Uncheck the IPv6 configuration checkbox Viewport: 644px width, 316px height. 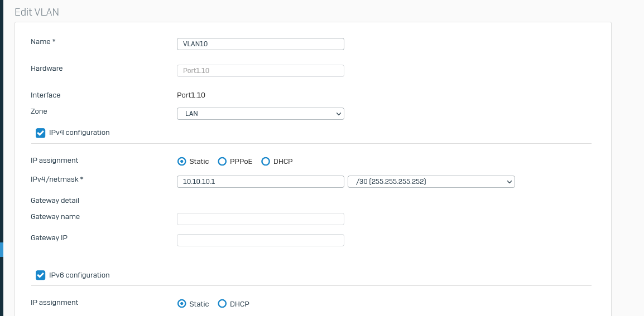40,275
